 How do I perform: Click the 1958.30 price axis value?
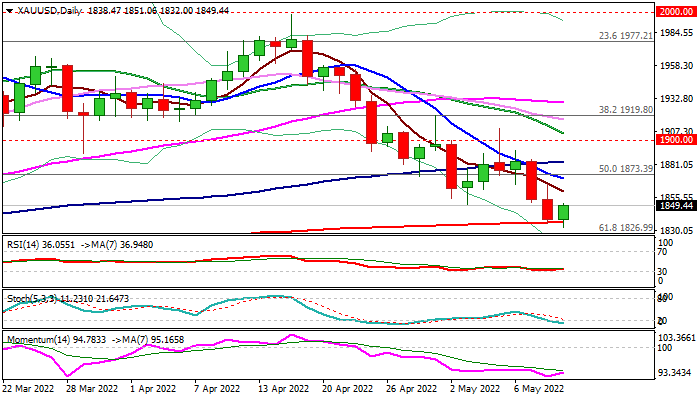[677, 66]
